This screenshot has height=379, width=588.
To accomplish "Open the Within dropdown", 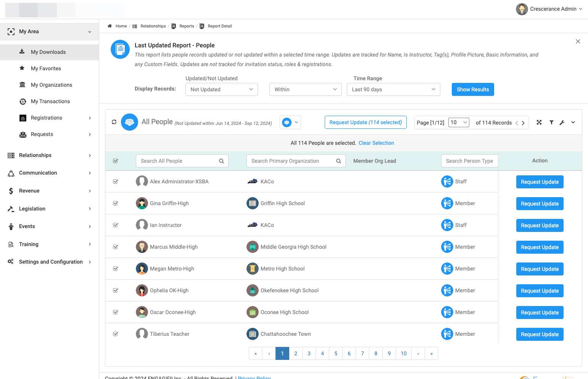I will pos(306,89).
